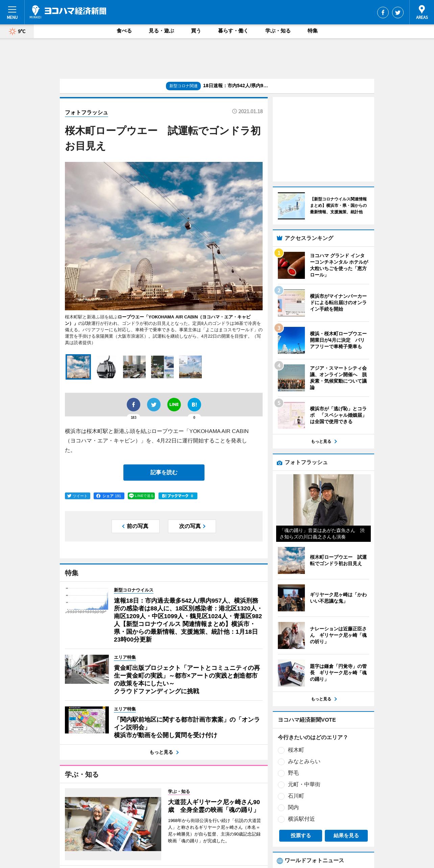Click the sunny weather icon

[x=13, y=31]
